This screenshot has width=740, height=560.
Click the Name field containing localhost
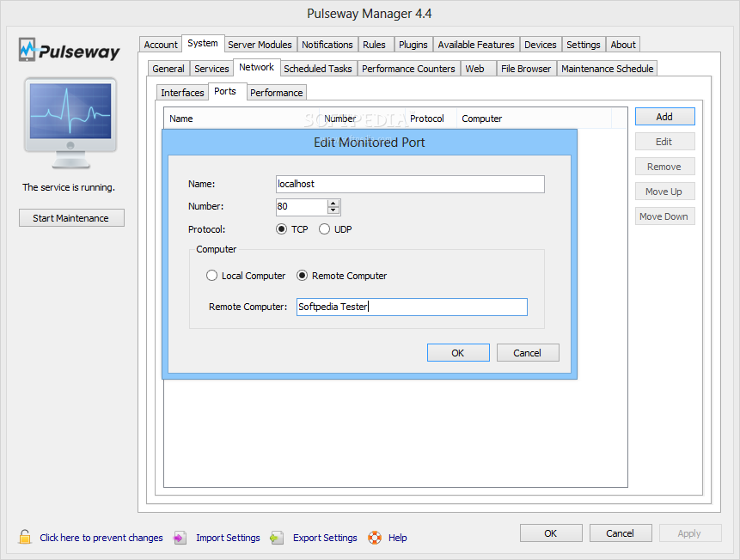410,184
